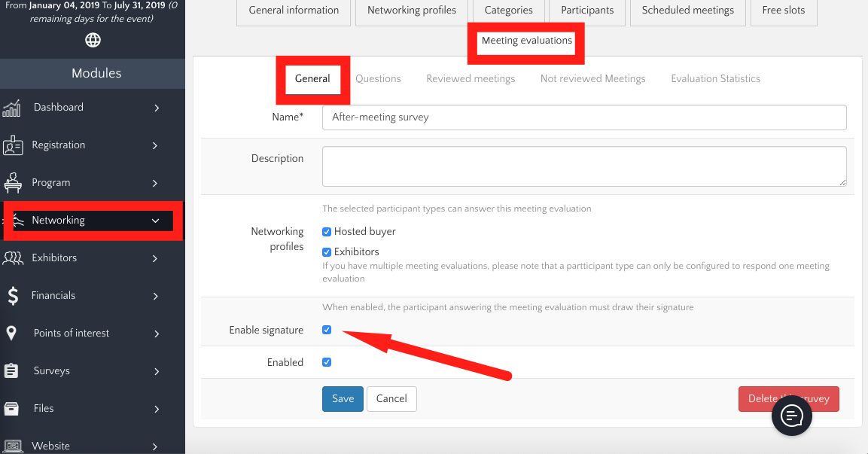Click the Points of interest pin icon

click(11, 334)
